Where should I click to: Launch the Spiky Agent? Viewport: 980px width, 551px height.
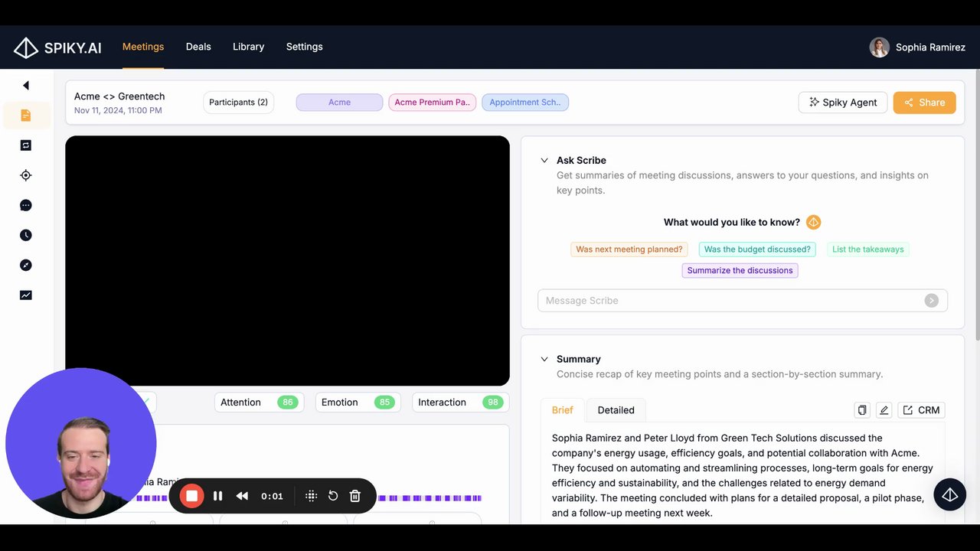tap(843, 103)
